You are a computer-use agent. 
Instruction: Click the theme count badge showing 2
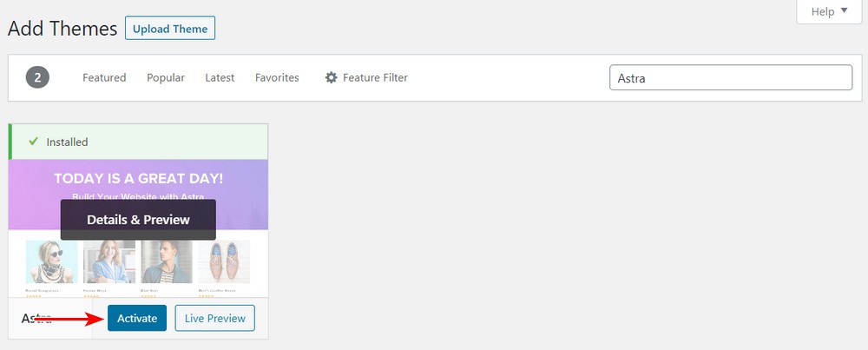37,77
